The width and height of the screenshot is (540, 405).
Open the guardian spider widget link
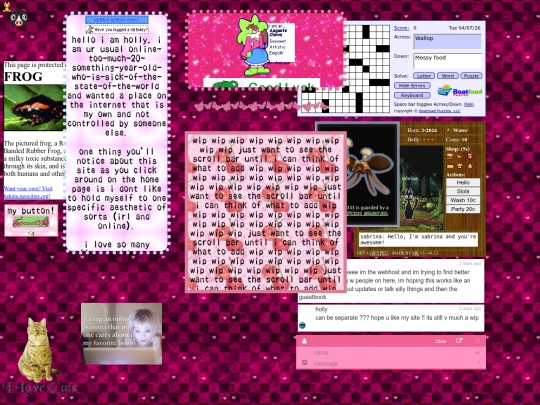[367, 213]
